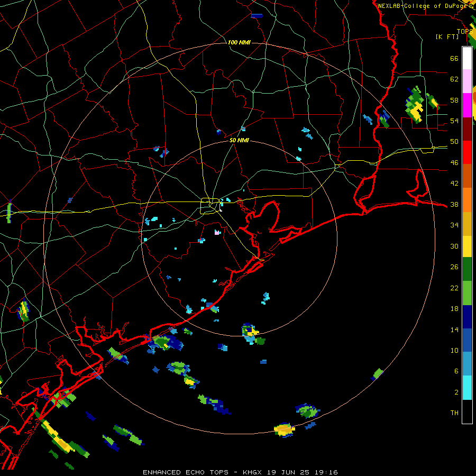476x476 pixels.
Task: Click the lone pink echo south of Houston
Action: [217, 233]
